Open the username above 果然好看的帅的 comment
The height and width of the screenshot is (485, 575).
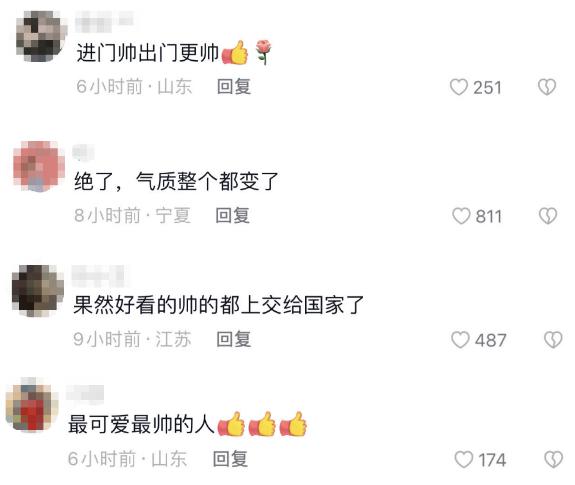click(x=100, y=276)
